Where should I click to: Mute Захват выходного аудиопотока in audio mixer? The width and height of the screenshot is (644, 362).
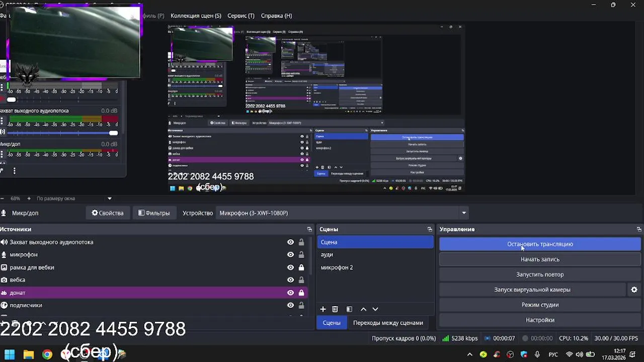pyautogui.click(x=3, y=132)
